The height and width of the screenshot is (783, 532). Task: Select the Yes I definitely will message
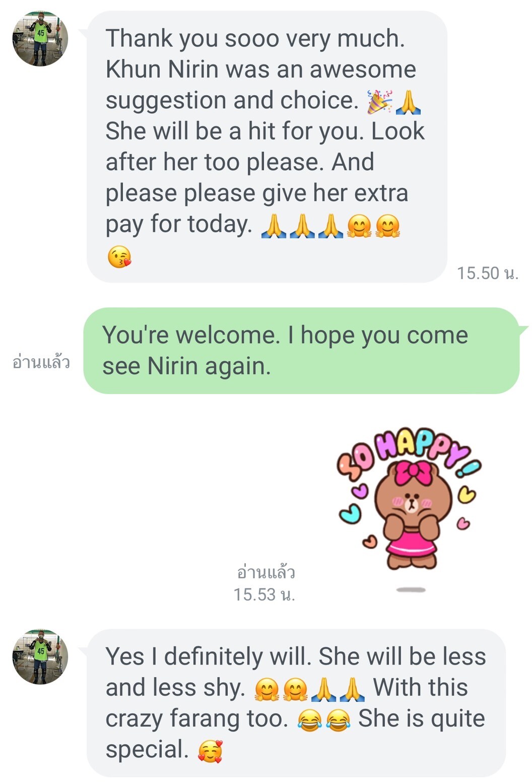click(x=296, y=703)
